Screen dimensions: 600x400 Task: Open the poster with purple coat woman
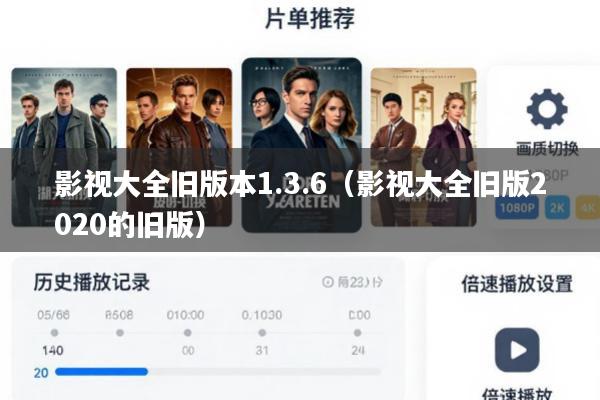(x=424, y=147)
